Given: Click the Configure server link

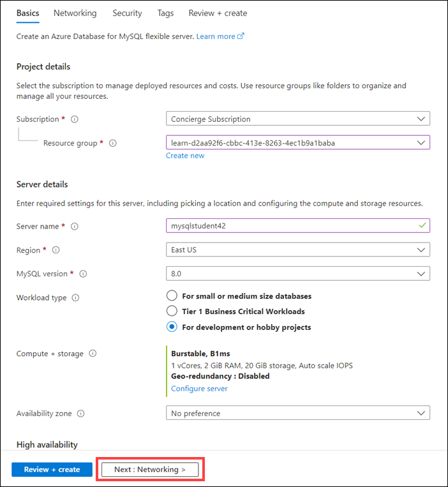Looking at the screenshot, I should pyautogui.click(x=199, y=389).
